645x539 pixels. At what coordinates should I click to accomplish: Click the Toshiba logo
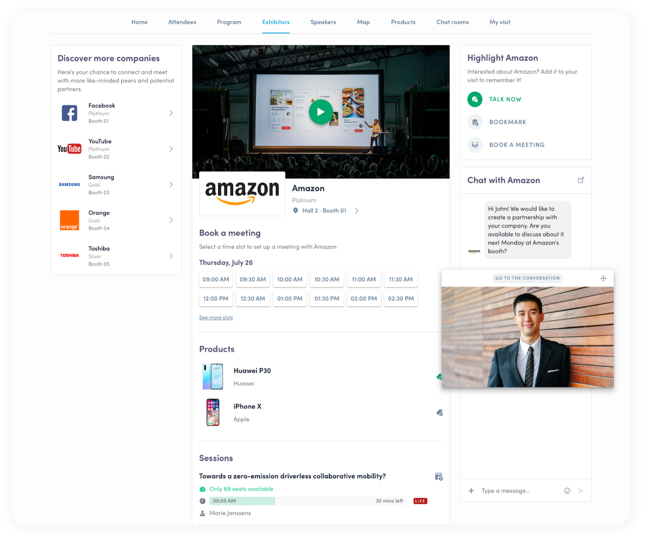[x=70, y=256]
